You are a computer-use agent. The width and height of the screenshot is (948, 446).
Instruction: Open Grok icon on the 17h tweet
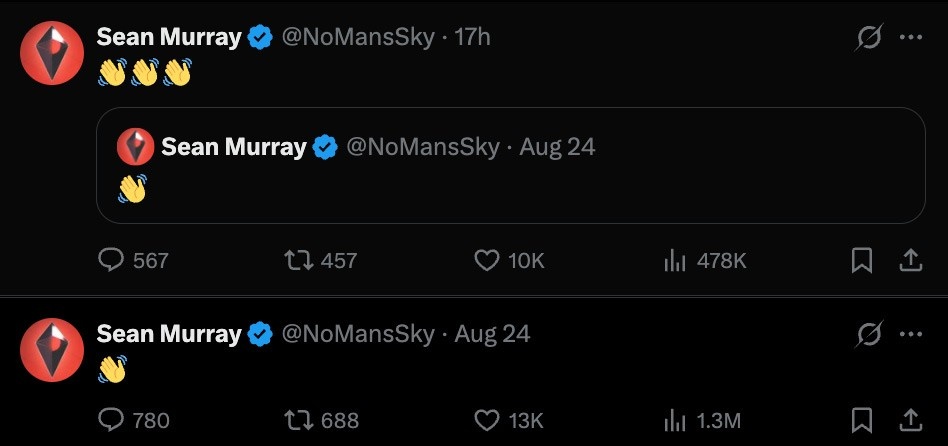pos(869,38)
